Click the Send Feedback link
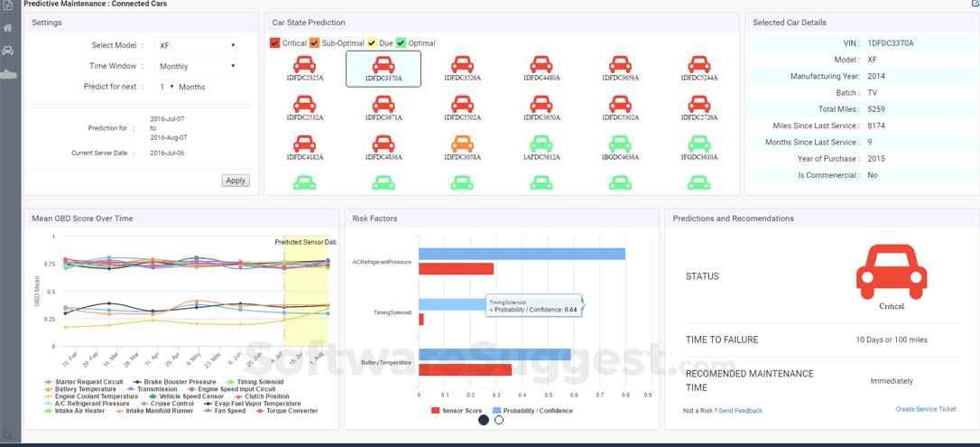This screenshot has width=980, height=447. [740, 411]
